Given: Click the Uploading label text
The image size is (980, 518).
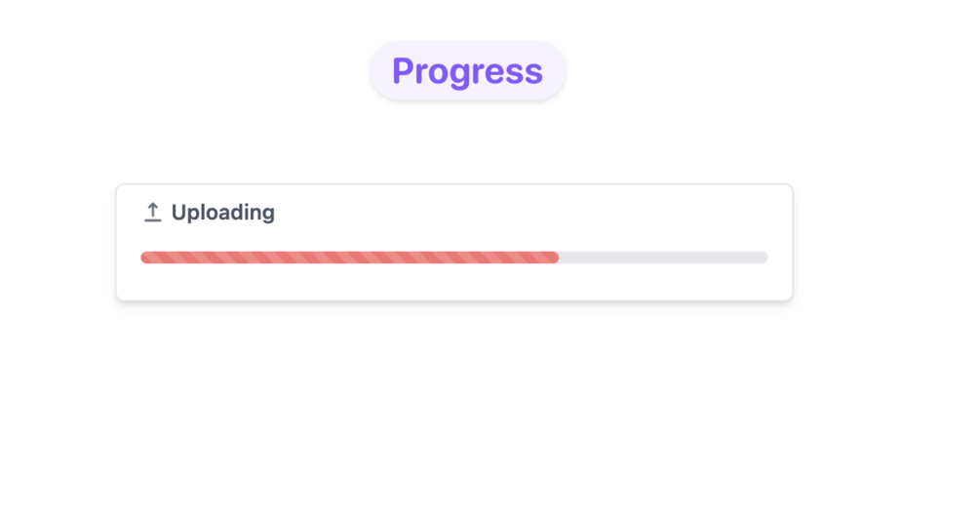Looking at the screenshot, I should [x=222, y=213].
